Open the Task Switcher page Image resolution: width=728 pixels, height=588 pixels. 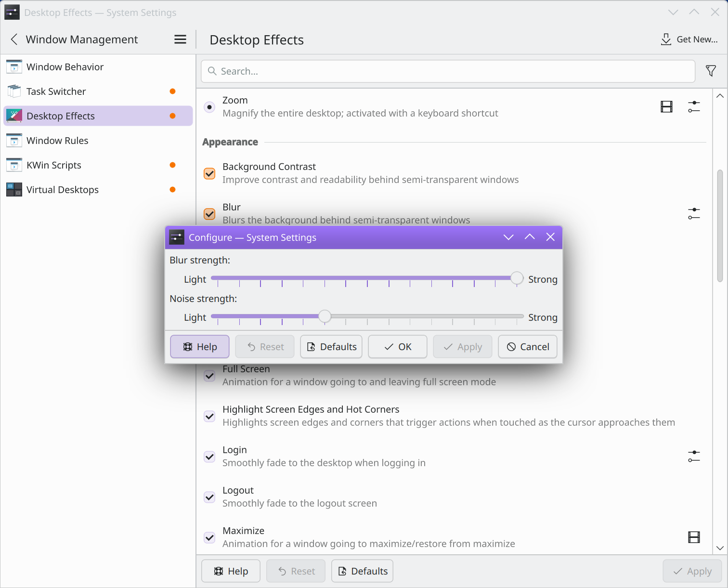98,91
